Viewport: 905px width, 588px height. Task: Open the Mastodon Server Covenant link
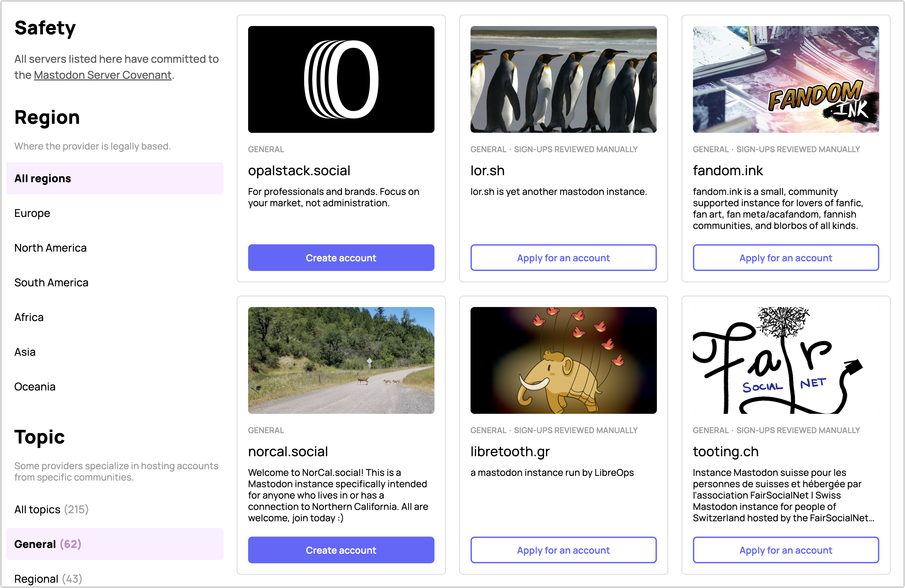pos(102,75)
